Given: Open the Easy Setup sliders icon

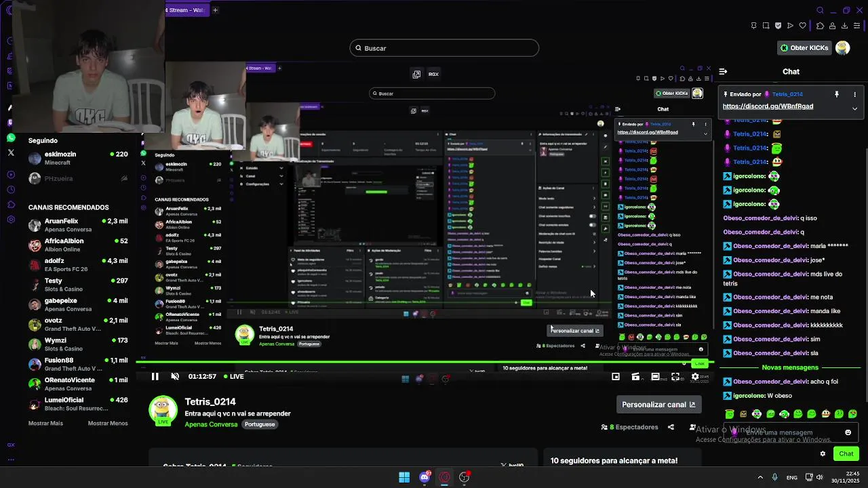Looking at the screenshot, I should tap(857, 26).
